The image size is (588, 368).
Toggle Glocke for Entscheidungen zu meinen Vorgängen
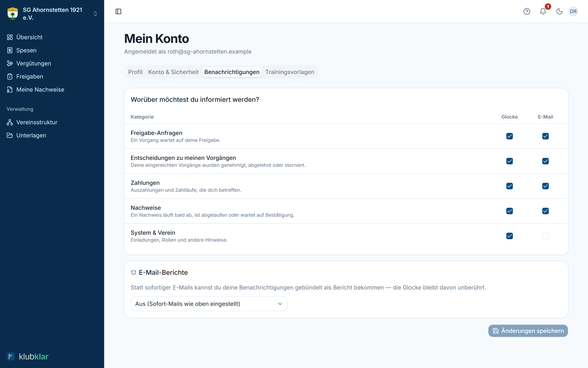510,161
